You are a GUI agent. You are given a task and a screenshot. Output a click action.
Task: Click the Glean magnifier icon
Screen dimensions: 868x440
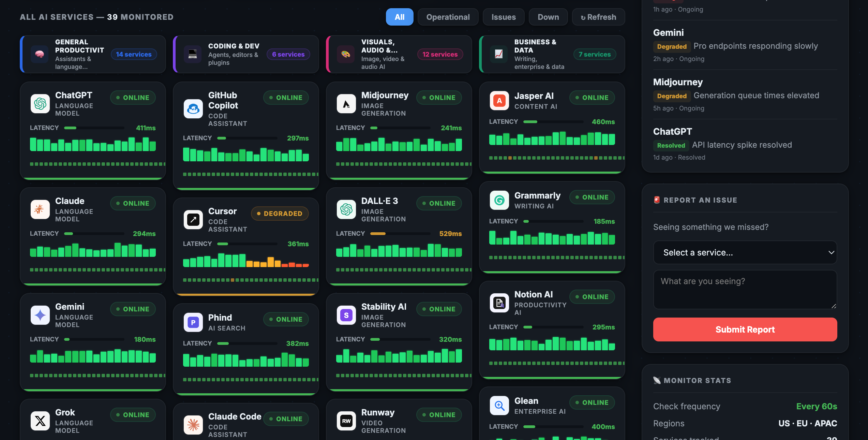(x=499, y=406)
